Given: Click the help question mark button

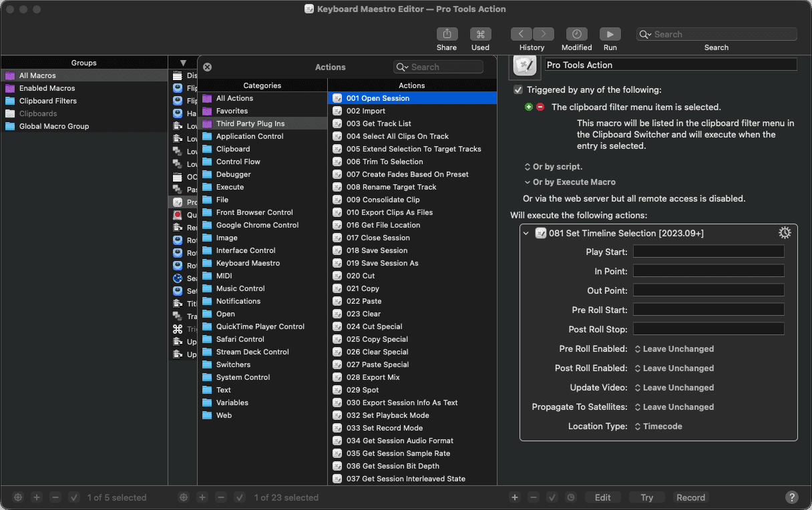Looking at the screenshot, I should click(792, 497).
